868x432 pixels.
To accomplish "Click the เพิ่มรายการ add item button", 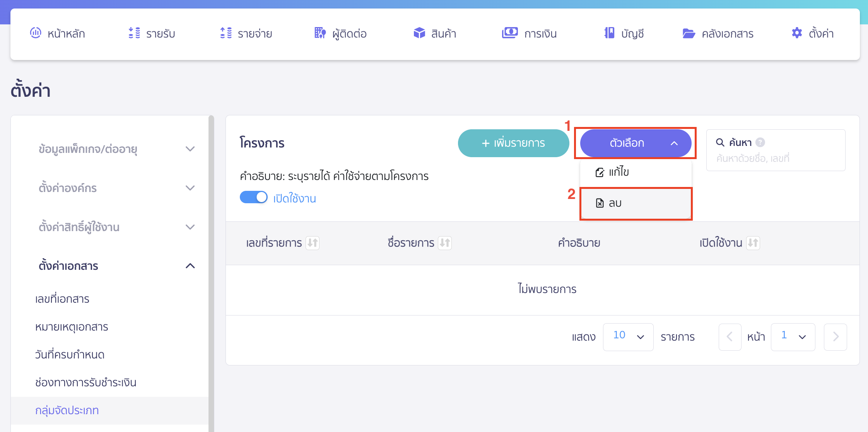I will pos(514,143).
